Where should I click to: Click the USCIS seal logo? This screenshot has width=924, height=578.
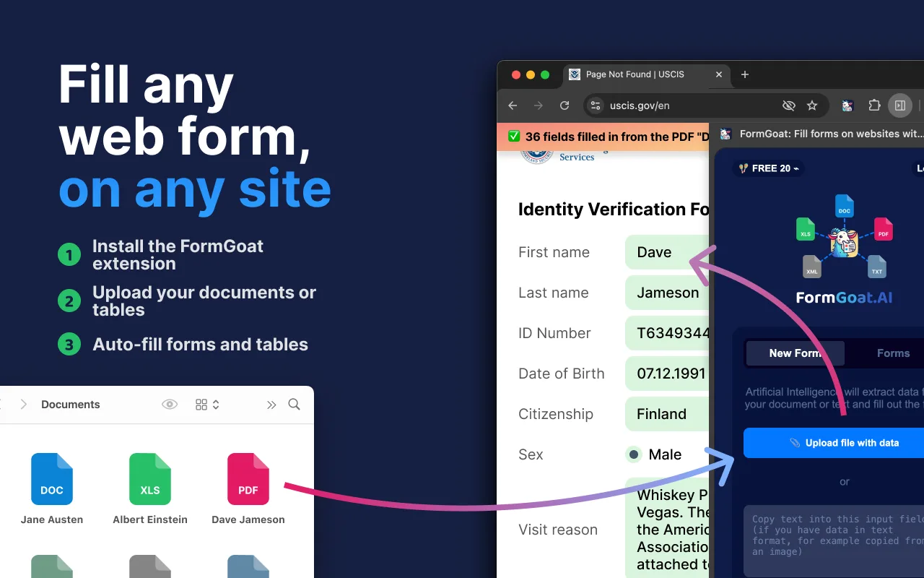536,156
